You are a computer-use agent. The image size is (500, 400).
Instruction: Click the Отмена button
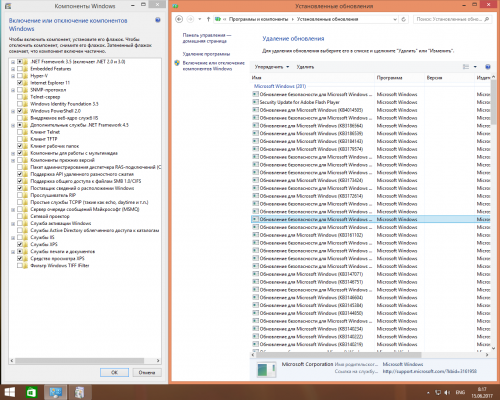click(147, 372)
